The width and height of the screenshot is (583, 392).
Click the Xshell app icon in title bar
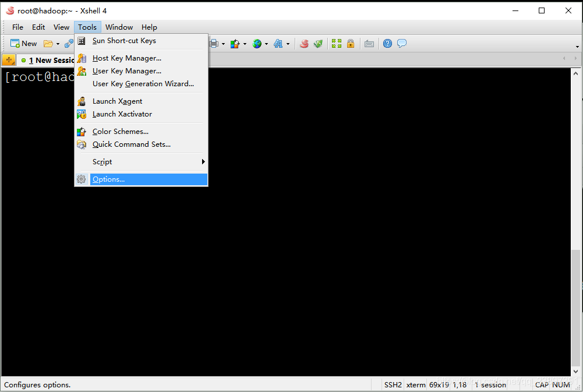coord(10,11)
